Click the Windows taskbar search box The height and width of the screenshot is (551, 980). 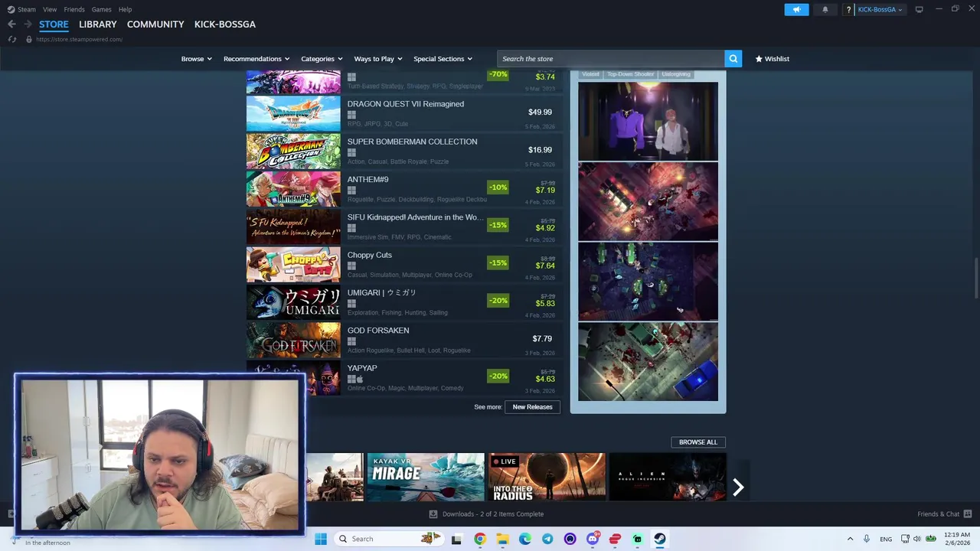point(389,539)
